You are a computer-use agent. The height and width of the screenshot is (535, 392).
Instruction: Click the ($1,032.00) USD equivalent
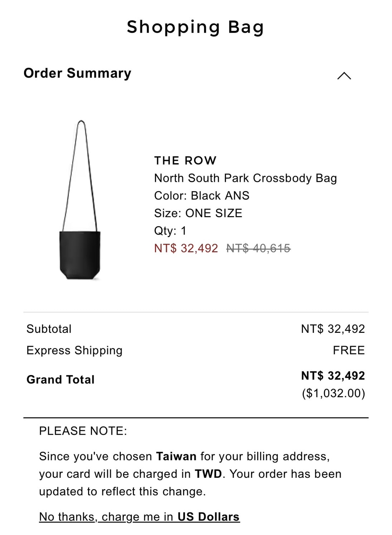(333, 393)
